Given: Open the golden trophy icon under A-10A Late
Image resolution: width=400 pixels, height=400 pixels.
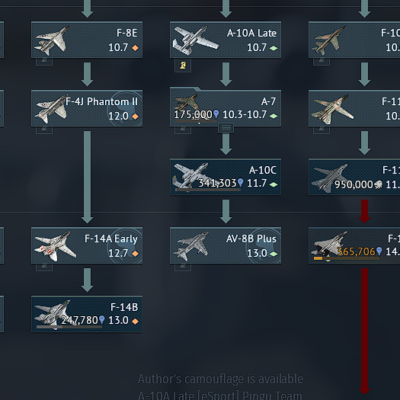Looking at the screenshot, I should click(x=183, y=65).
